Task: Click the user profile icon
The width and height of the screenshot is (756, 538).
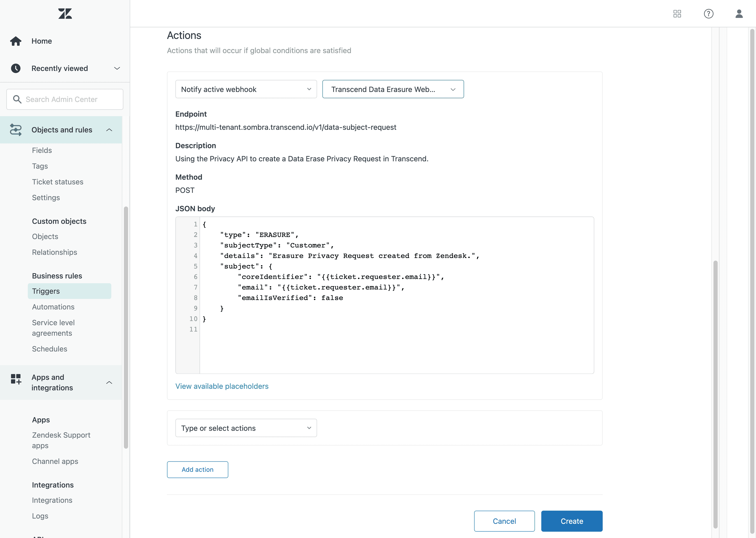Action: pyautogui.click(x=739, y=14)
